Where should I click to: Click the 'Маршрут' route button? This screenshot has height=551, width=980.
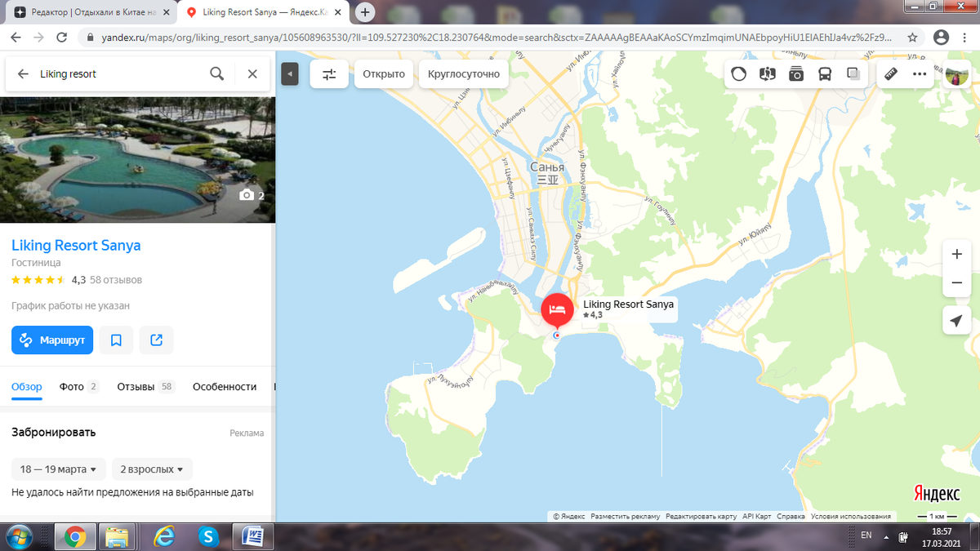coord(52,340)
